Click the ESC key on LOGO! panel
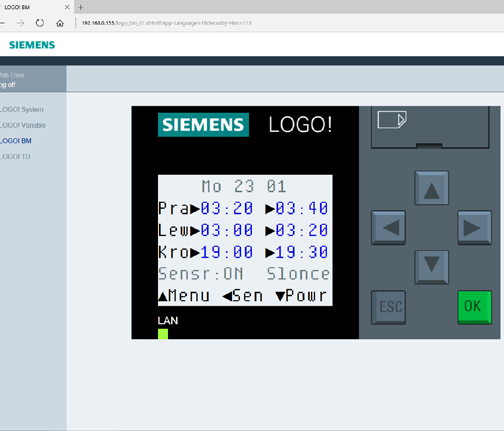This screenshot has width=504, height=431. 388,307
